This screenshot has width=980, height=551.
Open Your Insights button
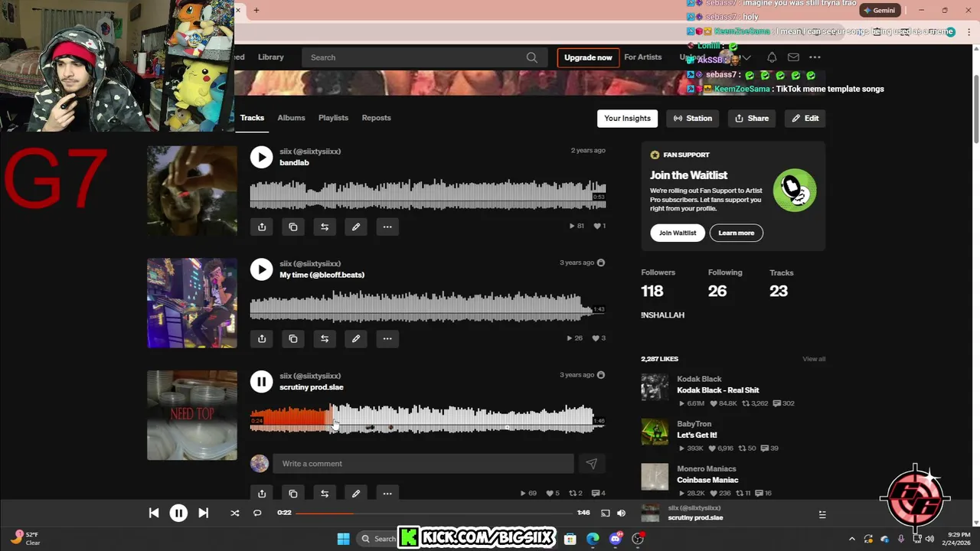(627, 119)
